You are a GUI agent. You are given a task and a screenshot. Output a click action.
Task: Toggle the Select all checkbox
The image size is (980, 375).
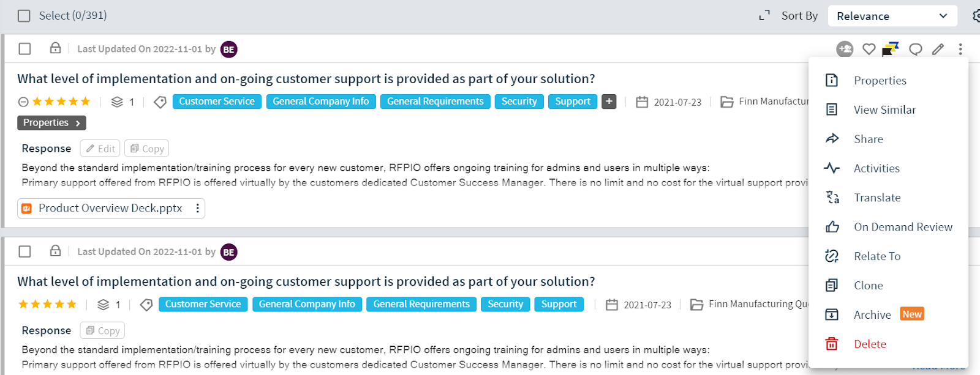click(x=24, y=16)
